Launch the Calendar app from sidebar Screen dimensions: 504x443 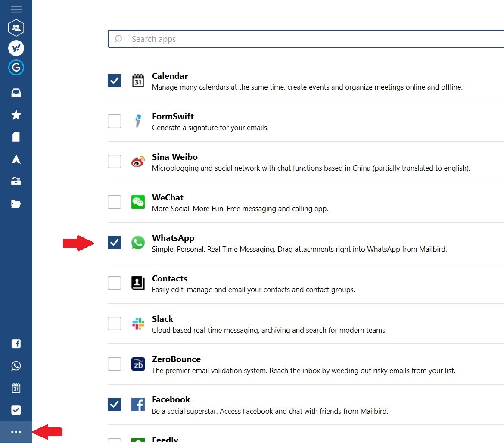click(16, 388)
